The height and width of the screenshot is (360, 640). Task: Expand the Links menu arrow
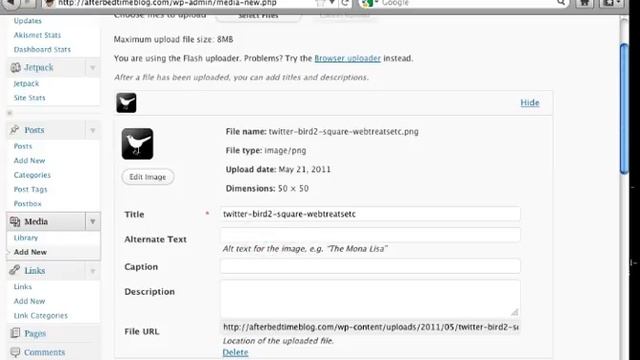pos(93,271)
